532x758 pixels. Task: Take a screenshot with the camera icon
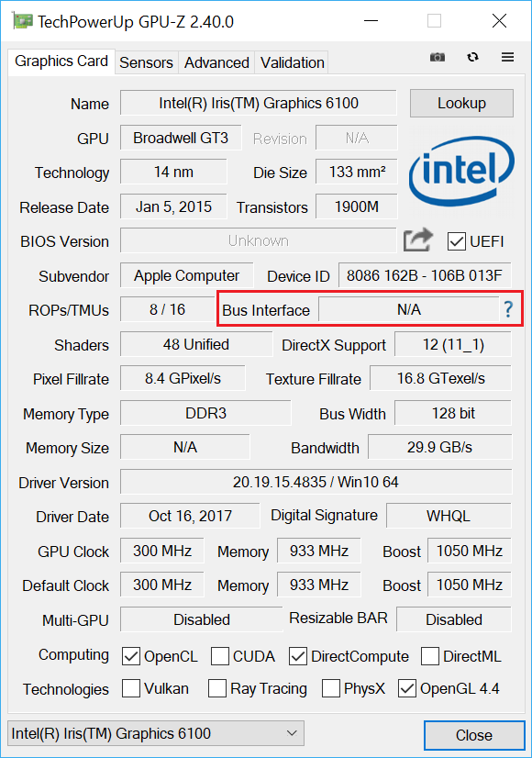click(x=438, y=57)
